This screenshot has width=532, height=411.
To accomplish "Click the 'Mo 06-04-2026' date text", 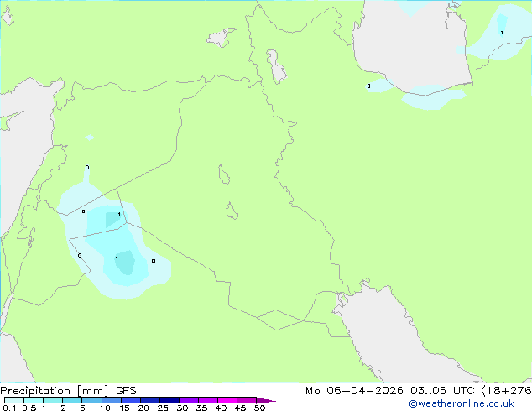I will tap(354, 391).
